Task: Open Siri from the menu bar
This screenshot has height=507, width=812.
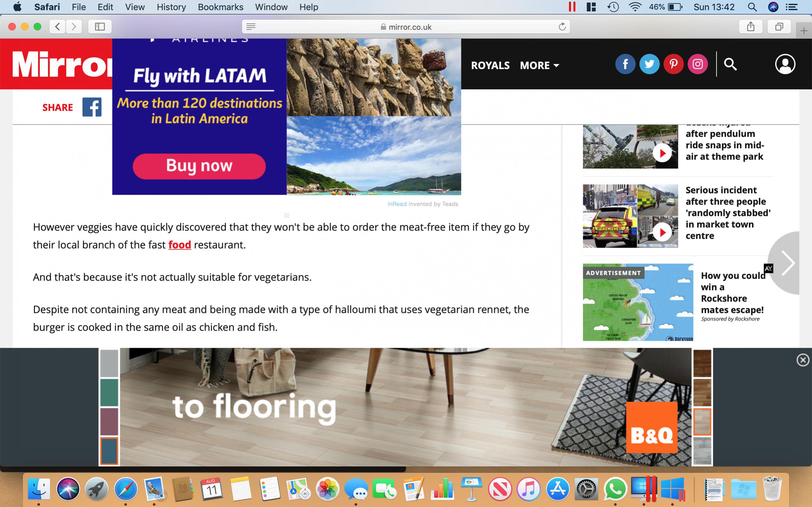Action: point(773,7)
